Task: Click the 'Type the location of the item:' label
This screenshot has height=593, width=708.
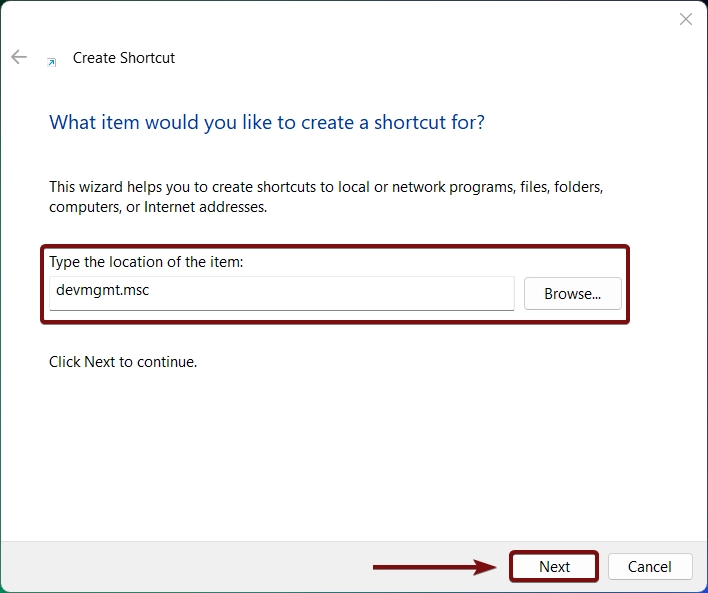Action: tap(146, 262)
